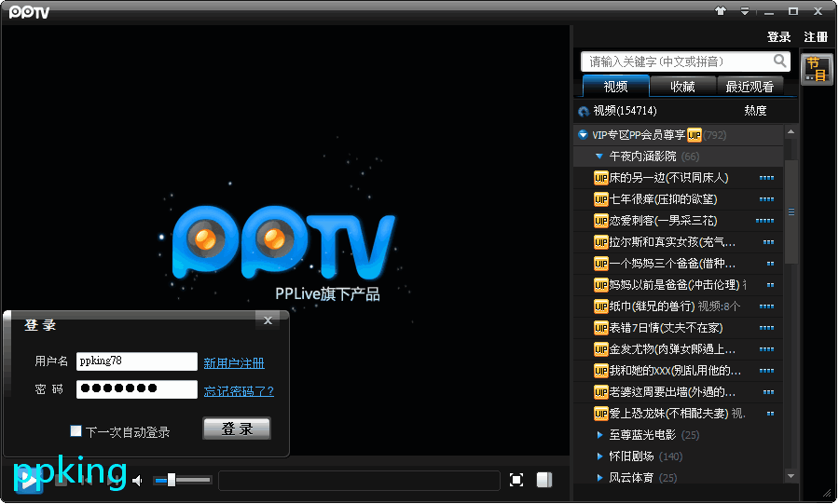Sort list by 热度 header
Viewport: 839px width, 504px height.
tap(755, 111)
